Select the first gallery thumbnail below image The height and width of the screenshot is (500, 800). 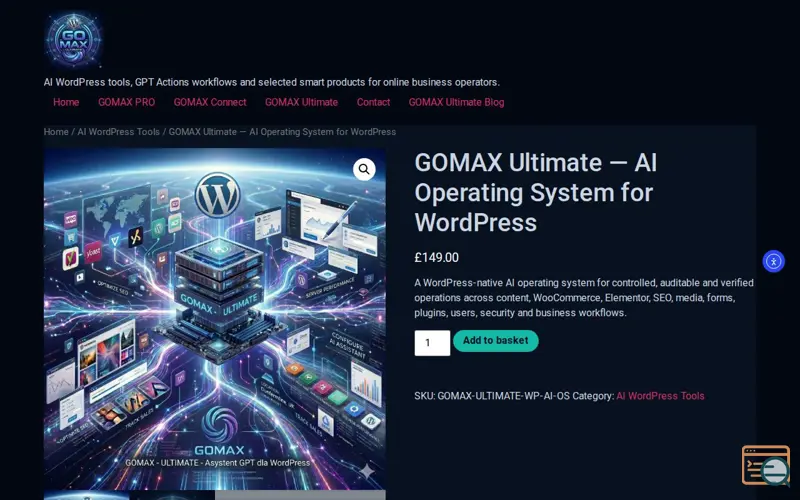pos(86,495)
